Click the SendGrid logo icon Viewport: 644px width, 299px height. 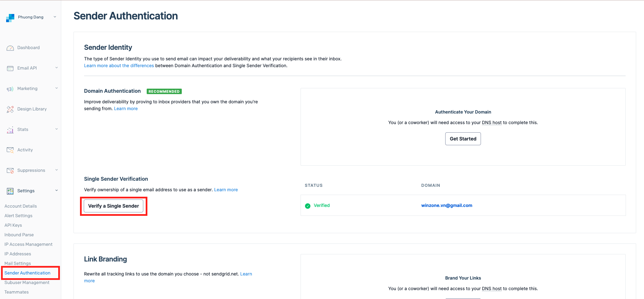coord(10,18)
